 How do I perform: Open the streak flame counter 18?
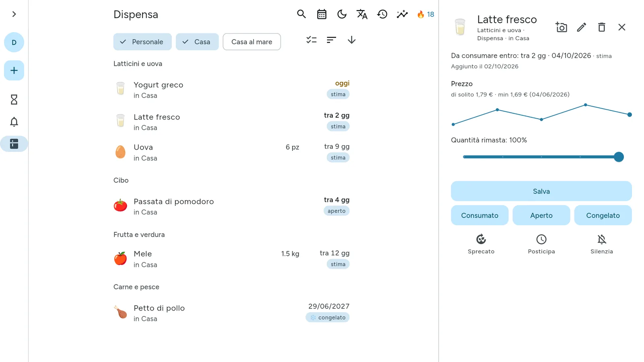425,14
